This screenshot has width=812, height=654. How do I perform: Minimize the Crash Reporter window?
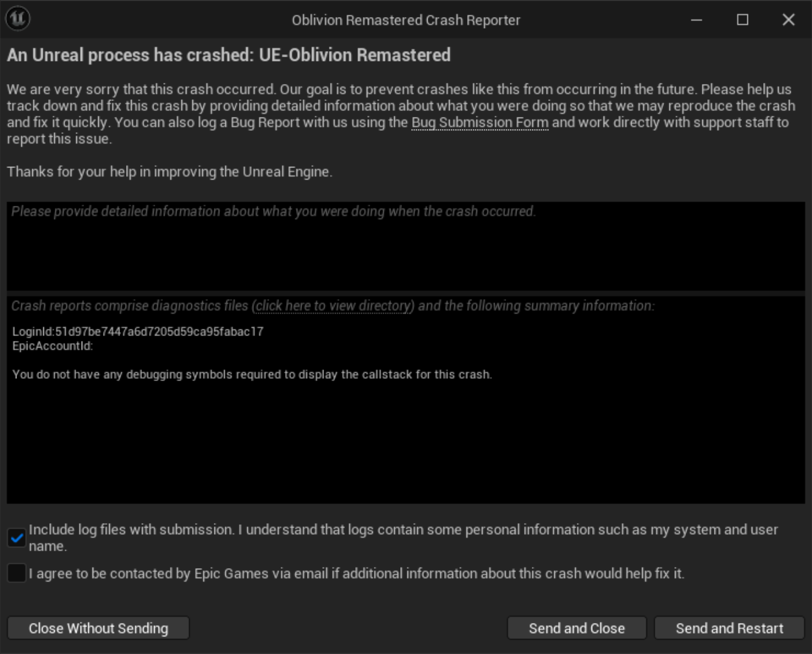[x=696, y=19]
